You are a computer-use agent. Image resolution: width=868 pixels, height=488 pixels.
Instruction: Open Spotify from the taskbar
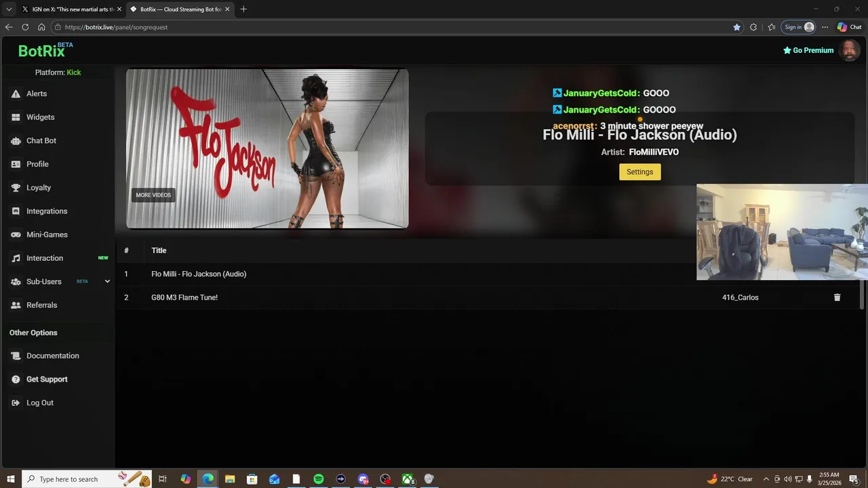click(318, 479)
